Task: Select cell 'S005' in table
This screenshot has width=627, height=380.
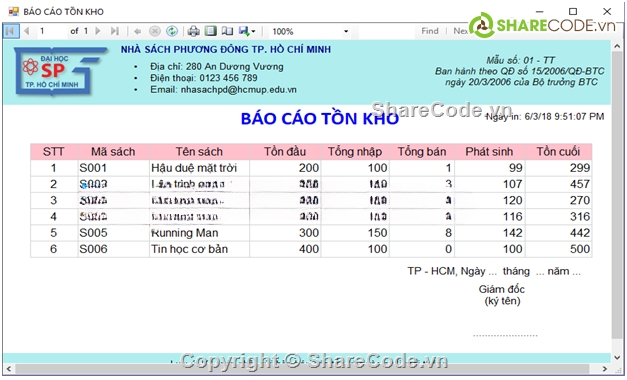Action: [113, 233]
